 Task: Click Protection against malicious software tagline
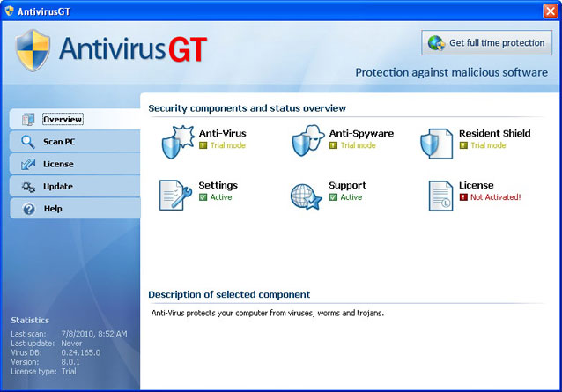point(452,72)
